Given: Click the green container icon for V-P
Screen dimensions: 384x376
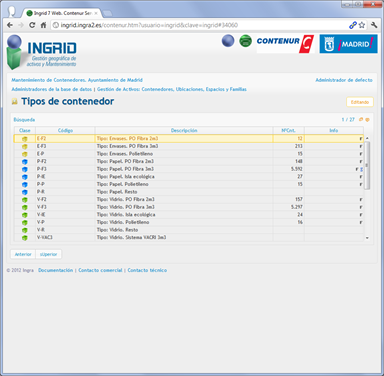Looking at the screenshot, I should click(x=24, y=223).
